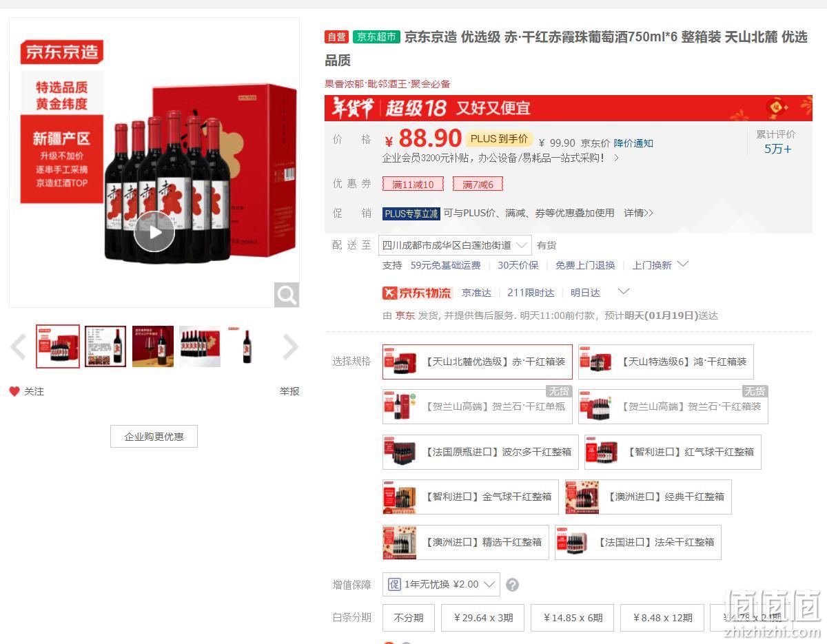
Task: Click the 果香浓郁·毗邻酒王·聚会必备 subtitle
Action: point(387,84)
